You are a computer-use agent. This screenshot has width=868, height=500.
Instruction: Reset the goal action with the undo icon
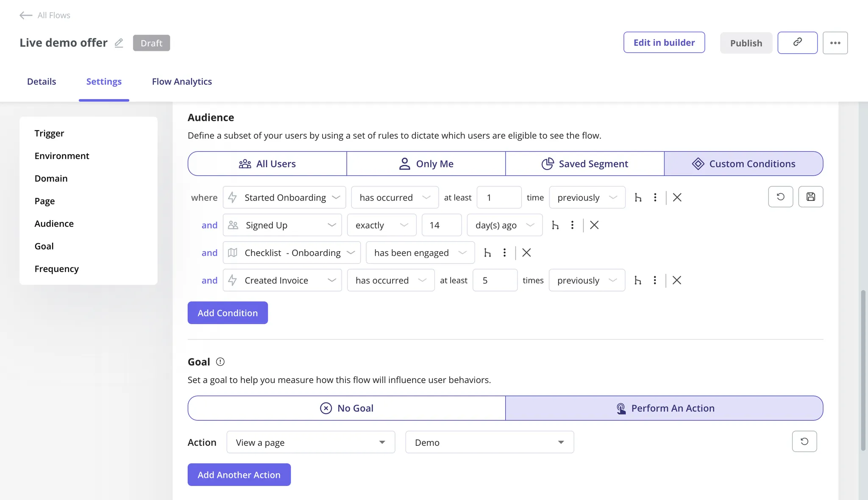point(804,442)
